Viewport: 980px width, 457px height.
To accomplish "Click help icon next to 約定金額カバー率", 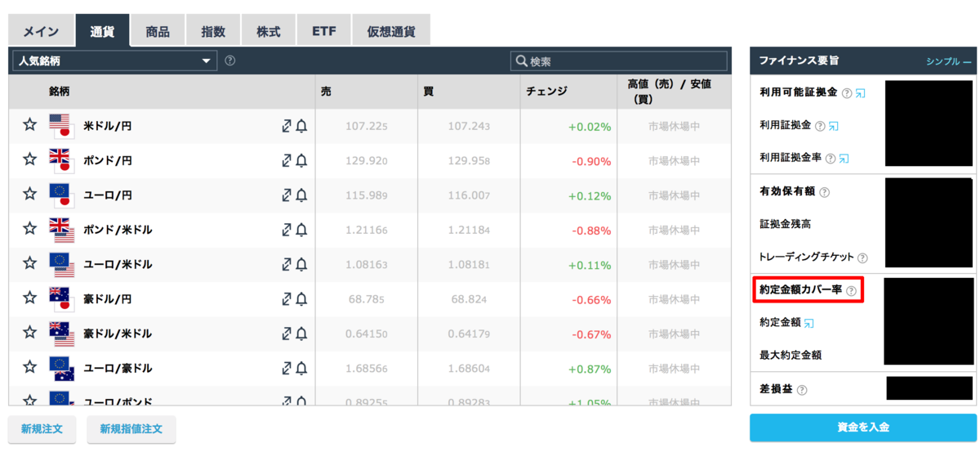I will [x=851, y=291].
